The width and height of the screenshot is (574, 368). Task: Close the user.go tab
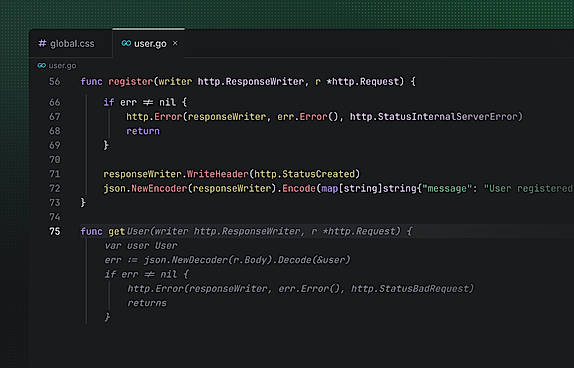pyautogui.click(x=175, y=43)
